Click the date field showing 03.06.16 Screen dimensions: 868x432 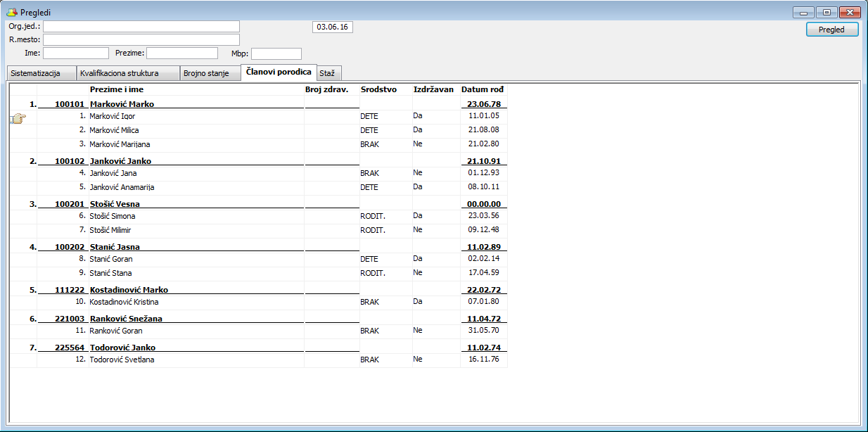pyautogui.click(x=333, y=27)
